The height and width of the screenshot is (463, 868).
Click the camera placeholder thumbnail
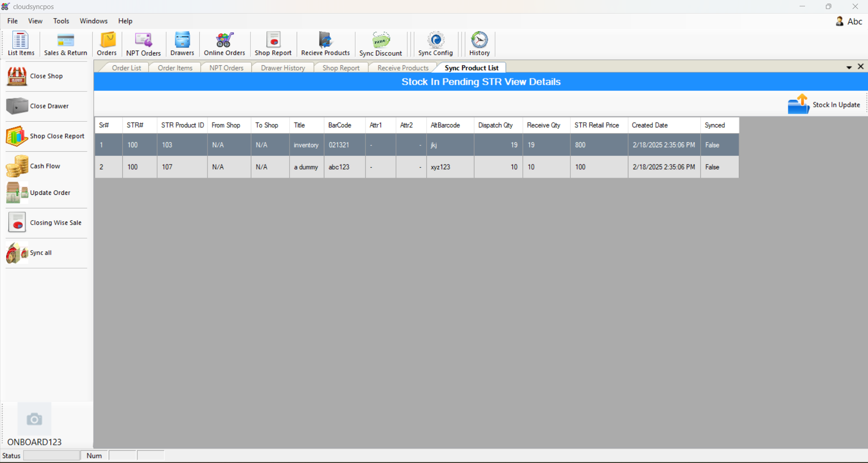pos(34,419)
